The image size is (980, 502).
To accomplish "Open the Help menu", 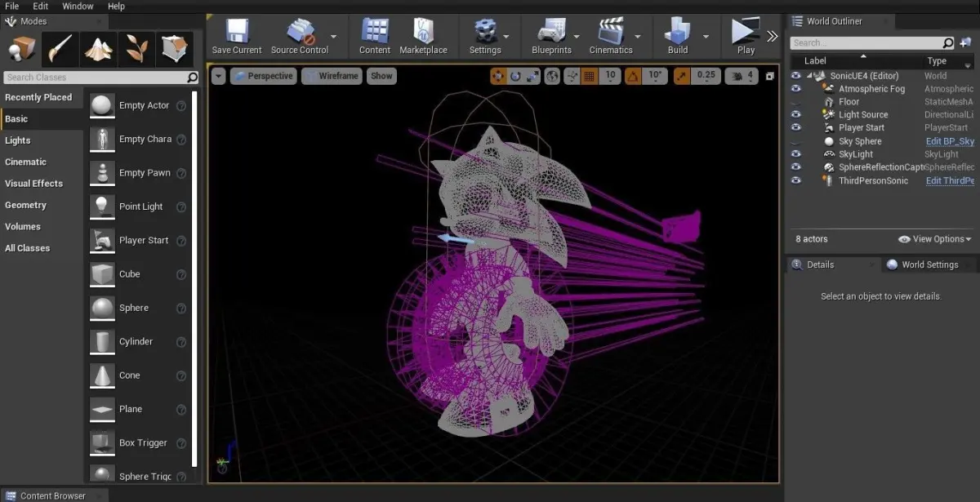I will click(117, 6).
